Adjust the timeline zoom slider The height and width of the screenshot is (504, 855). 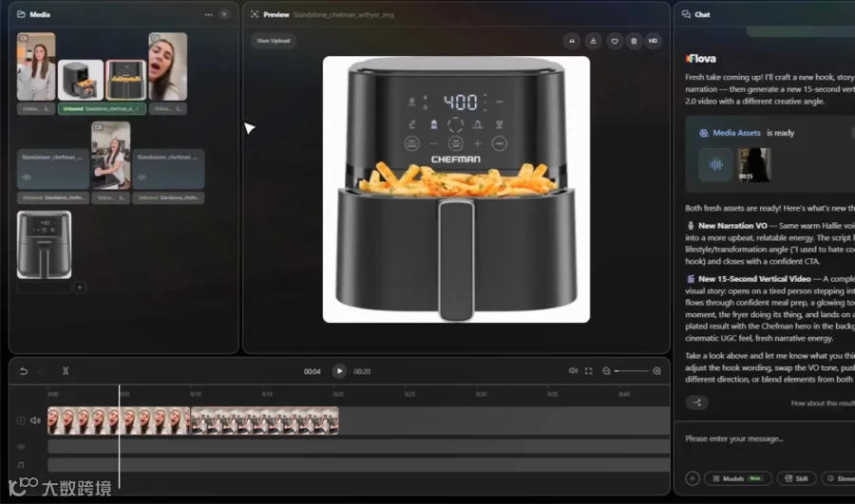click(x=632, y=371)
